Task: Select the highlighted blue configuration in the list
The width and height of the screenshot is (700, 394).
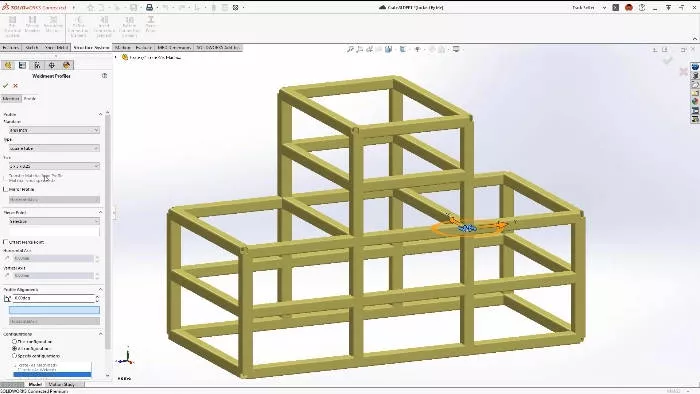Action: (x=52, y=375)
